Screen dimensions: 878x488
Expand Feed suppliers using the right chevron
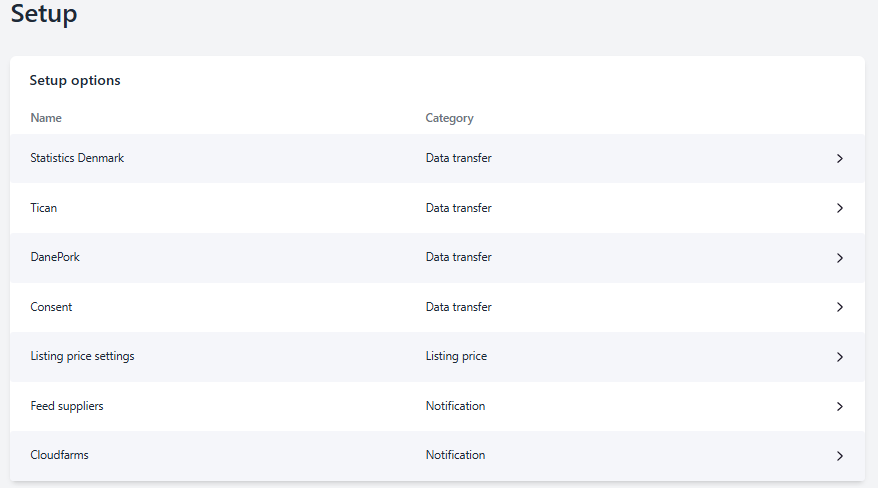click(839, 406)
